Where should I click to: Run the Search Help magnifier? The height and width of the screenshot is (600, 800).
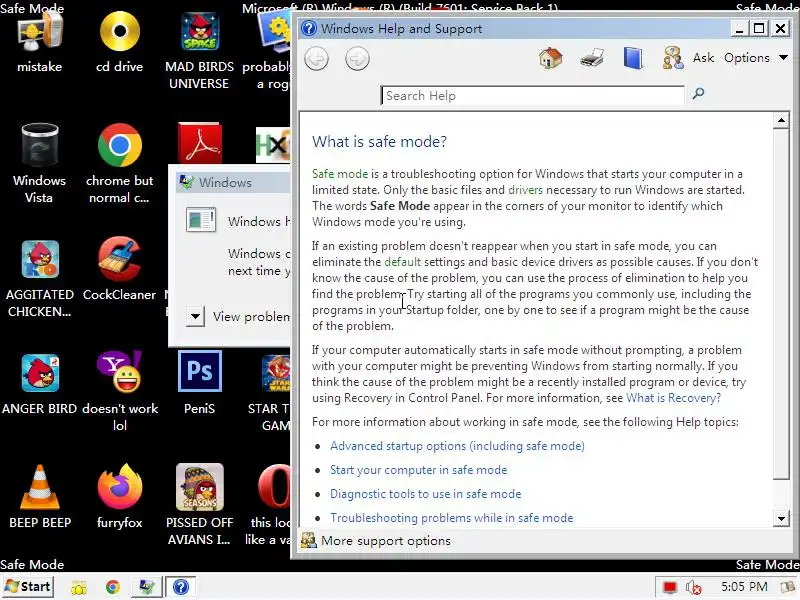(698, 93)
